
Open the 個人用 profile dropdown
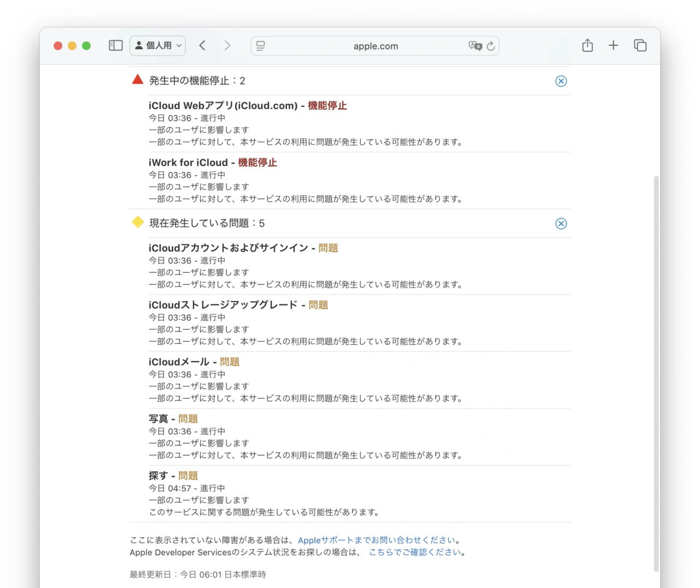[157, 45]
